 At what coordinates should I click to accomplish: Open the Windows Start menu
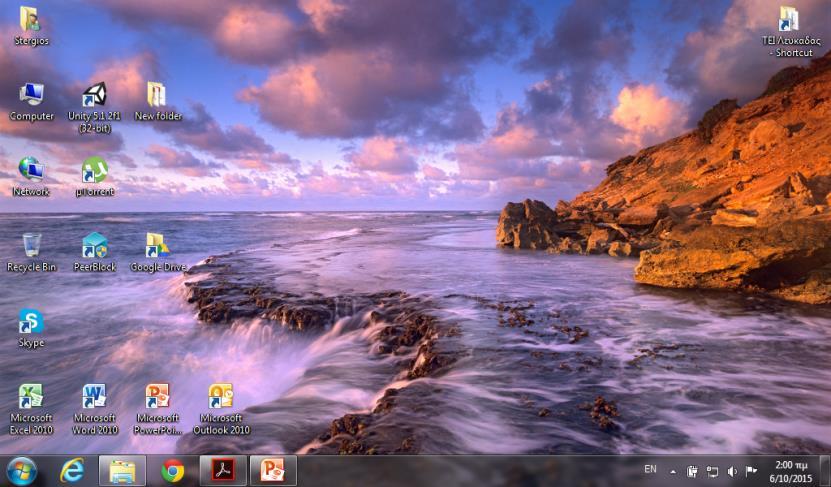[21, 471]
